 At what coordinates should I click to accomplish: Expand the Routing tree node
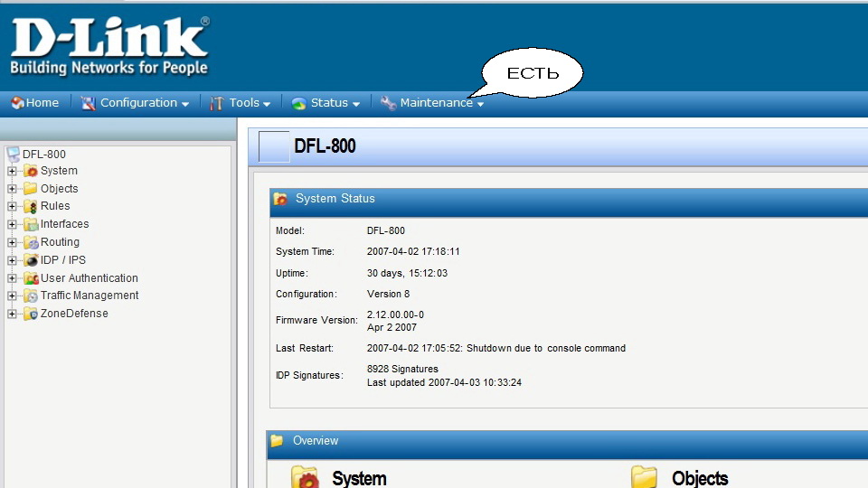coord(12,242)
